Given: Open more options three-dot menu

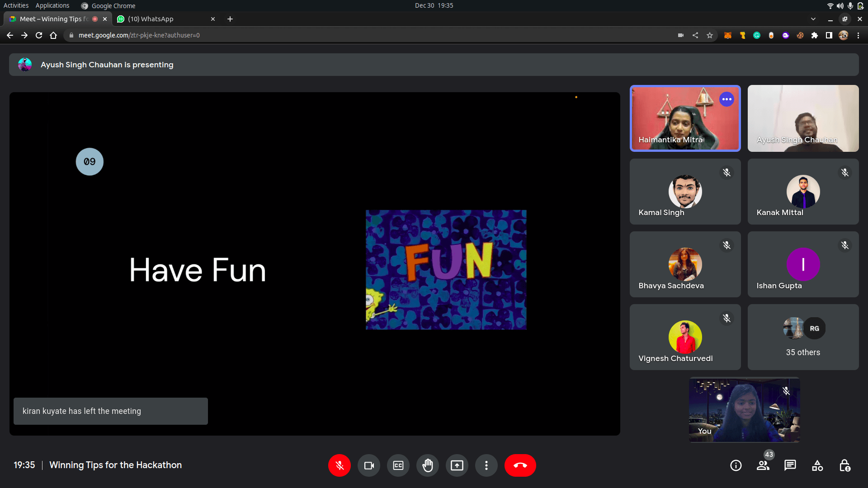Looking at the screenshot, I should [x=486, y=465].
